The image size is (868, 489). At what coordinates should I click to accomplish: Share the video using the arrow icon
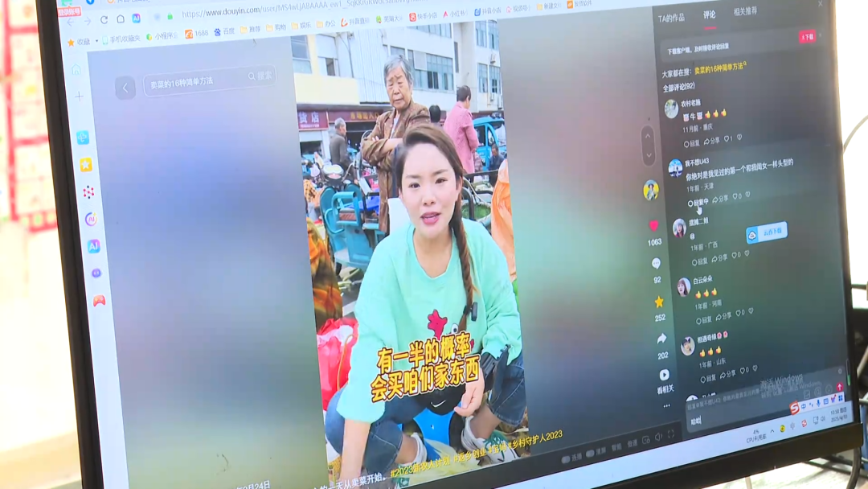pos(662,338)
